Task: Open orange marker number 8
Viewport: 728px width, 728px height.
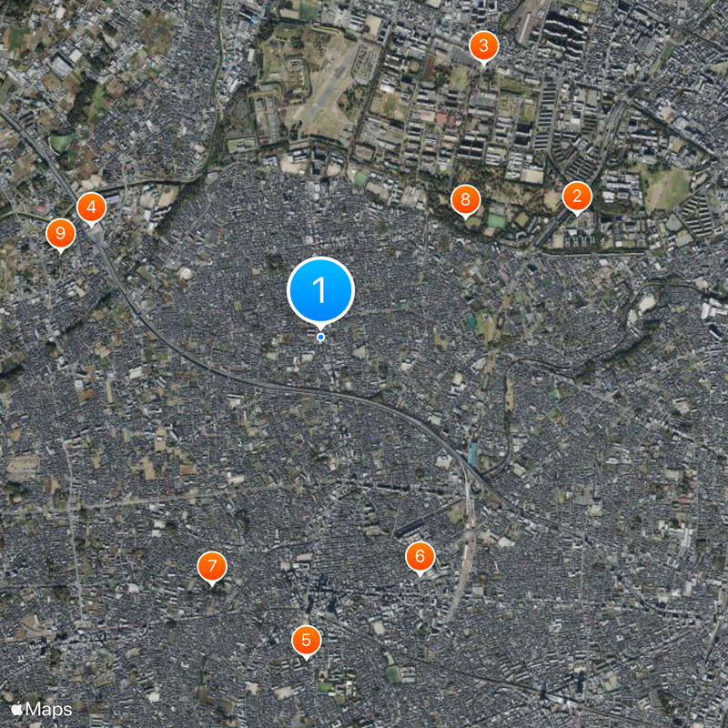Action: point(465,199)
